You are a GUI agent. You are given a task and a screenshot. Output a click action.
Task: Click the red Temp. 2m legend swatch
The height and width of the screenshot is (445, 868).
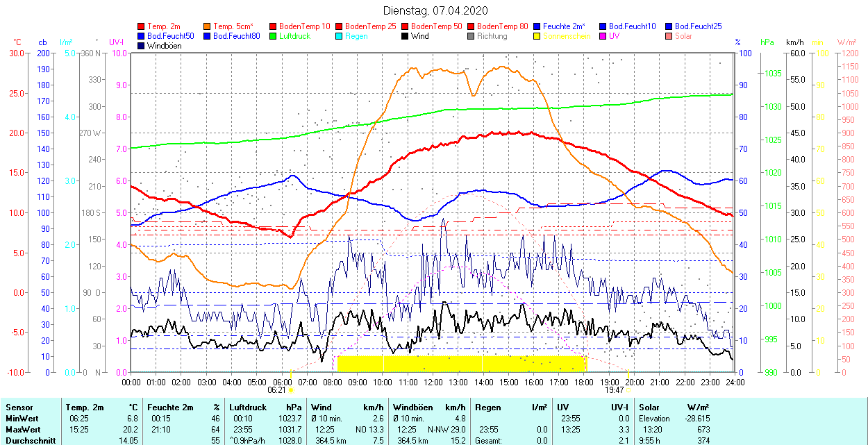click(x=142, y=26)
